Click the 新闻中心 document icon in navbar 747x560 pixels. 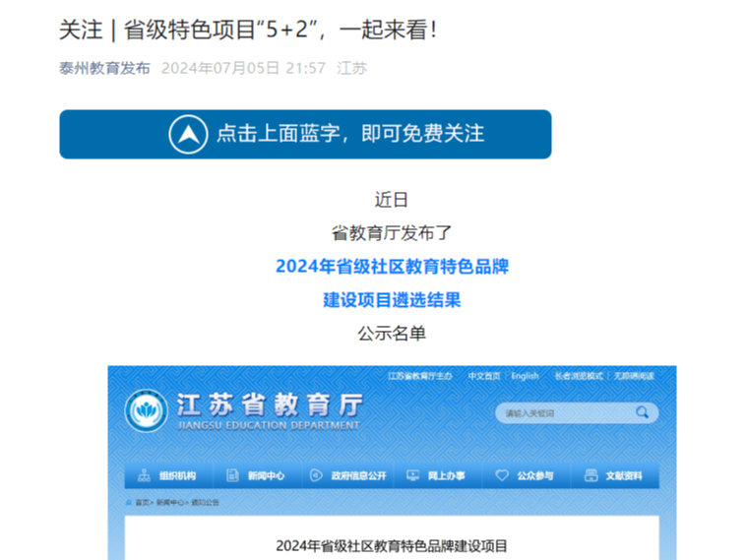point(233,475)
